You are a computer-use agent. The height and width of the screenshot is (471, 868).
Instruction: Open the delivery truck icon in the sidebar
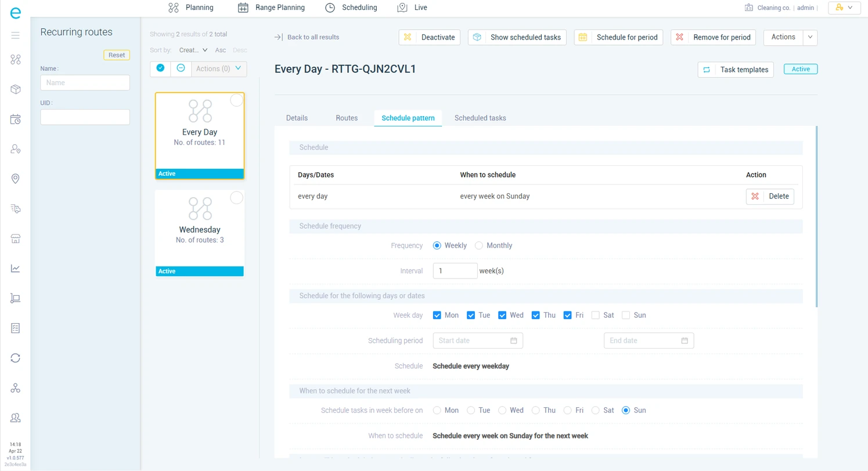click(x=16, y=209)
